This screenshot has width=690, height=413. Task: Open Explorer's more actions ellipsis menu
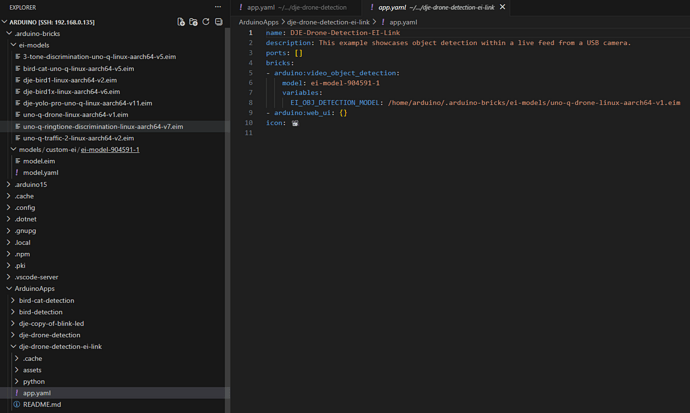point(217,7)
